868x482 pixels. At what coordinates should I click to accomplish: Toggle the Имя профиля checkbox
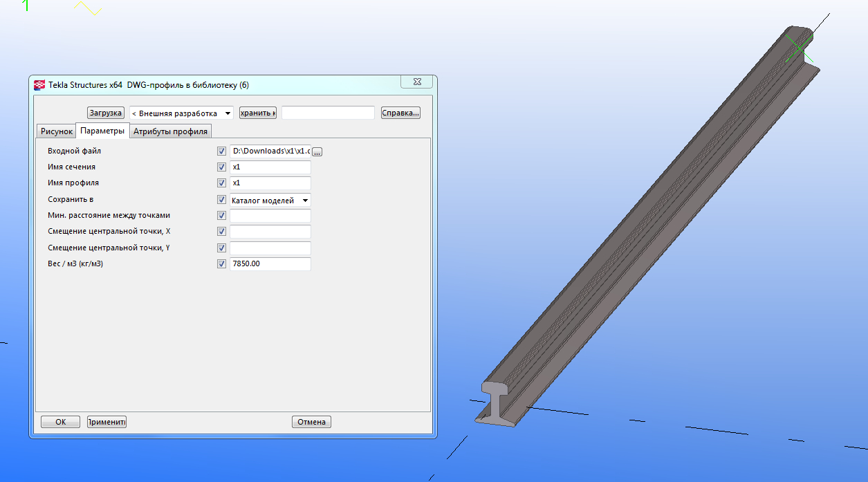pyautogui.click(x=221, y=183)
